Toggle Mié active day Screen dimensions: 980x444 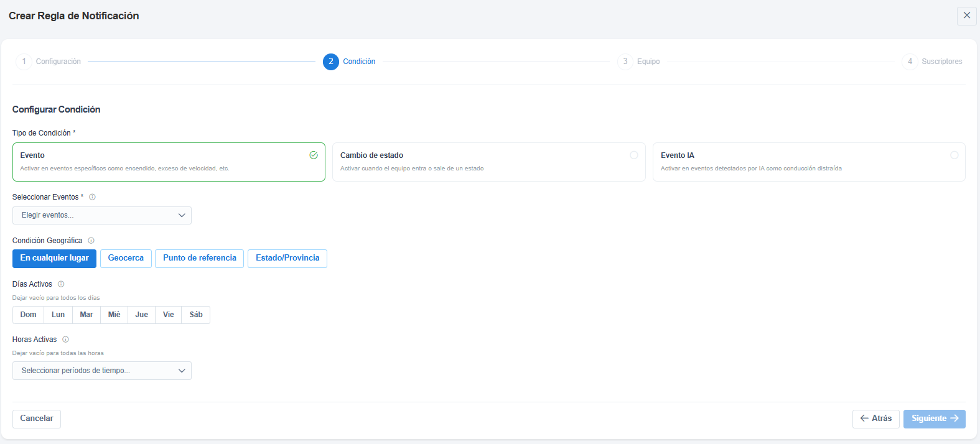[114, 315]
